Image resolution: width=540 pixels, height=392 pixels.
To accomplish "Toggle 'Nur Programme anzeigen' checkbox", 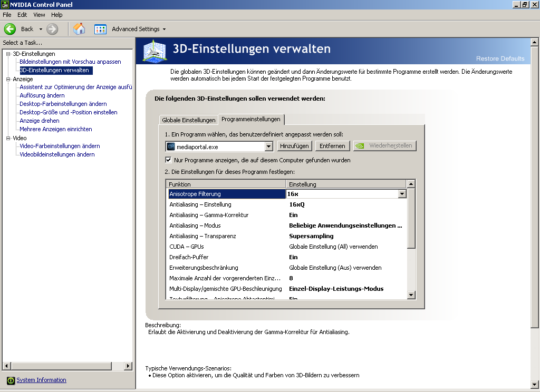I will (169, 160).
